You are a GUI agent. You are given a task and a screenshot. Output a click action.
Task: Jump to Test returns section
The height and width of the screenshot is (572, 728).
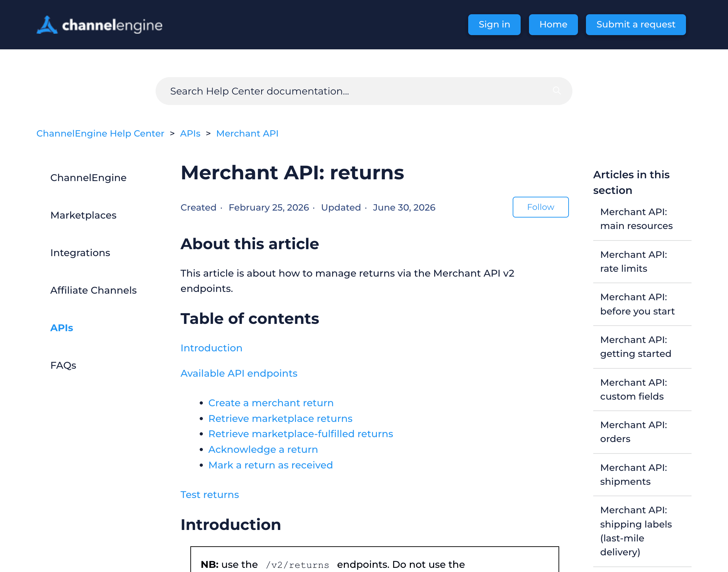210,495
